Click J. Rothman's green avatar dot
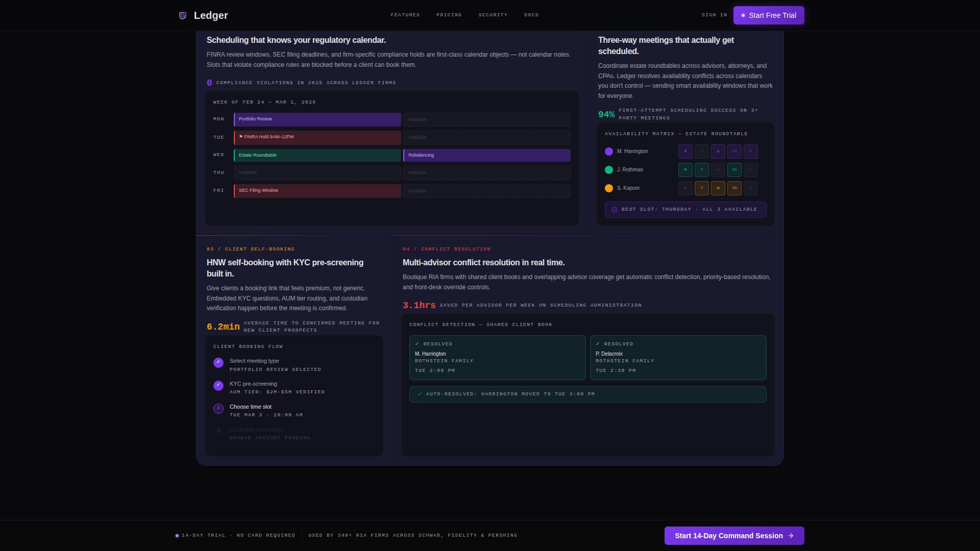 tap(609, 170)
